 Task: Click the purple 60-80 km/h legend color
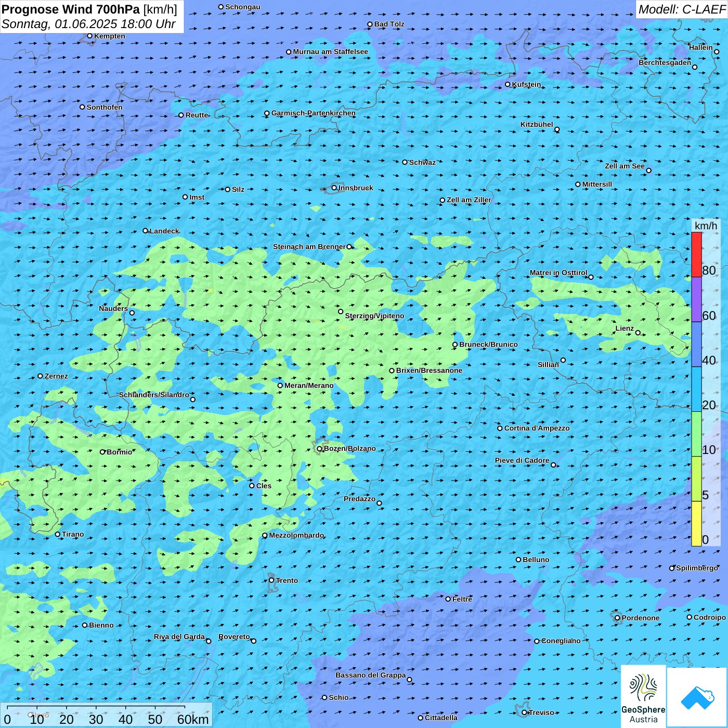click(x=696, y=300)
